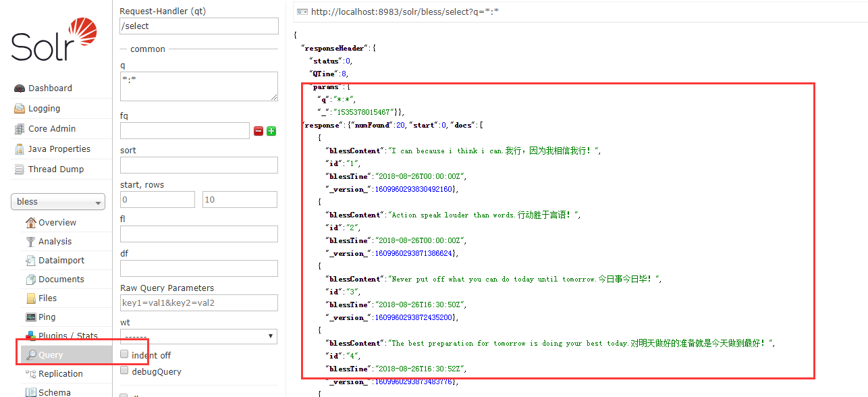The height and width of the screenshot is (397, 868).
Task: Click the _version_ value 1609960293872435200
Action: (x=413, y=318)
